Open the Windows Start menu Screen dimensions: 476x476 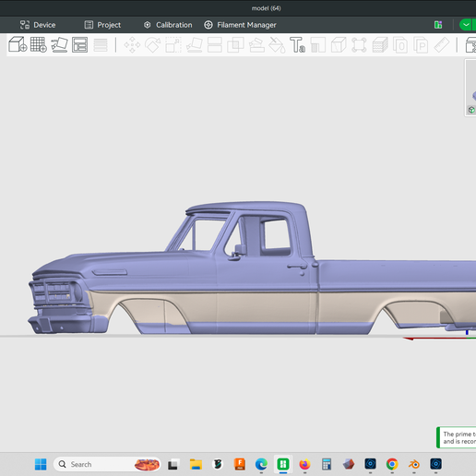click(x=41, y=464)
